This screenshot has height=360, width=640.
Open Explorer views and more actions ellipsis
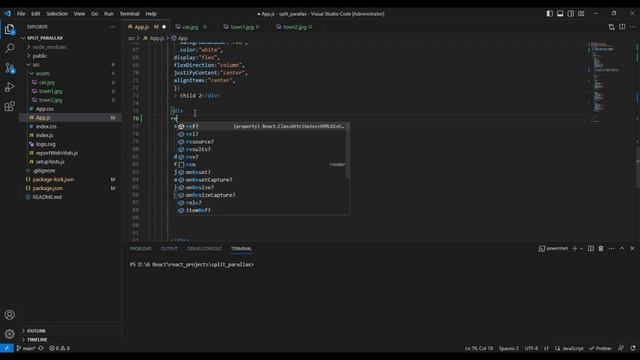[x=112, y=27]
